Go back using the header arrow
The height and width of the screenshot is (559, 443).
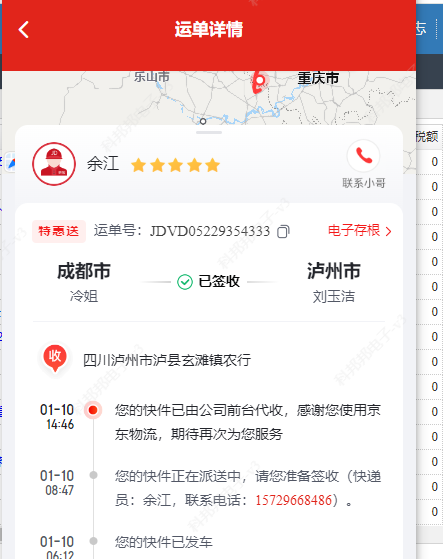24,29
